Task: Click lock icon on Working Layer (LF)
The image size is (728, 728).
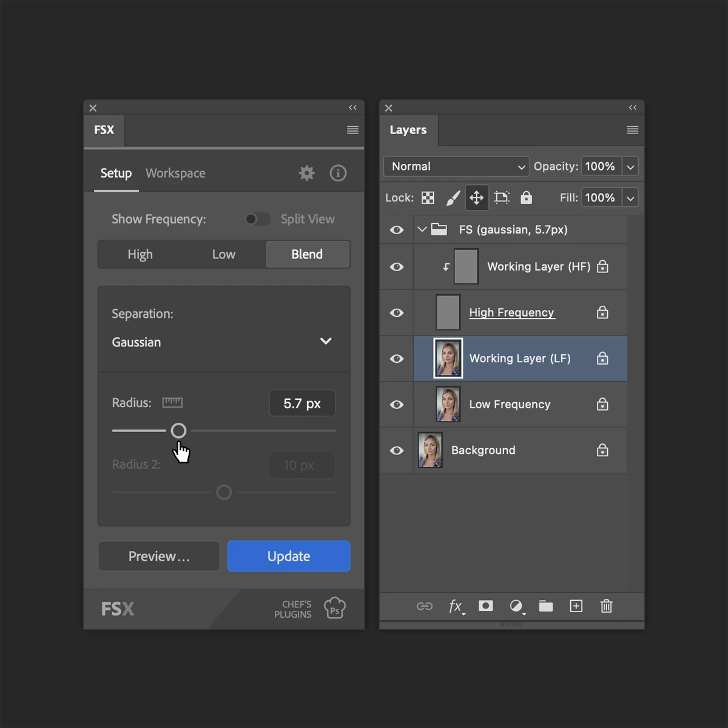Action: (602, 358)
